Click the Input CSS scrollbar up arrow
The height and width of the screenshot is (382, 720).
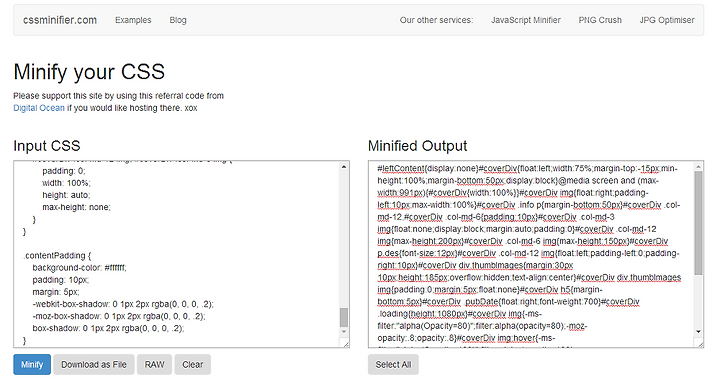click(x=344, y=167)
